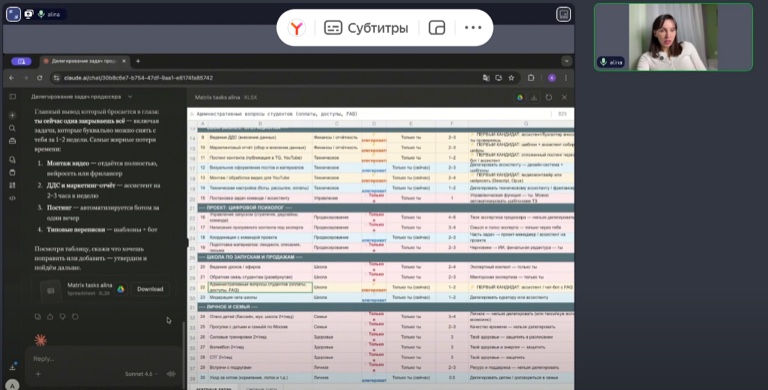Open the Code icon in the sidebar

coord(12,198)
